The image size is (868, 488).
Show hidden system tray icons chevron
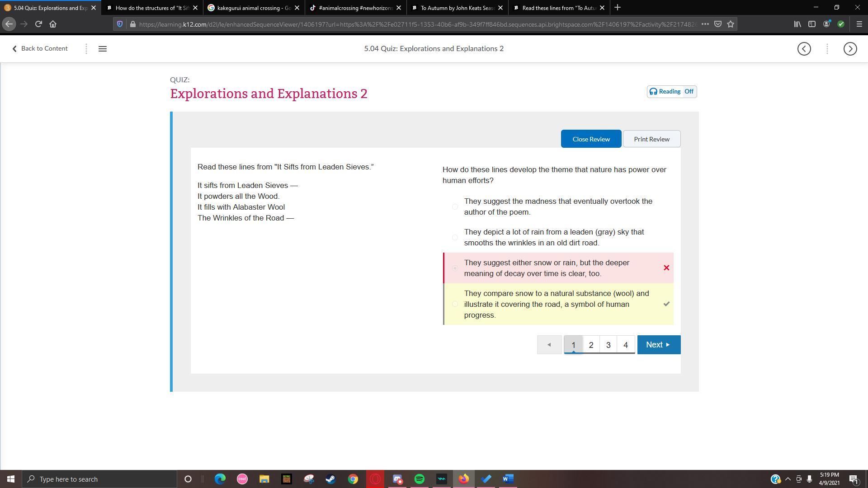coord(788,479)
